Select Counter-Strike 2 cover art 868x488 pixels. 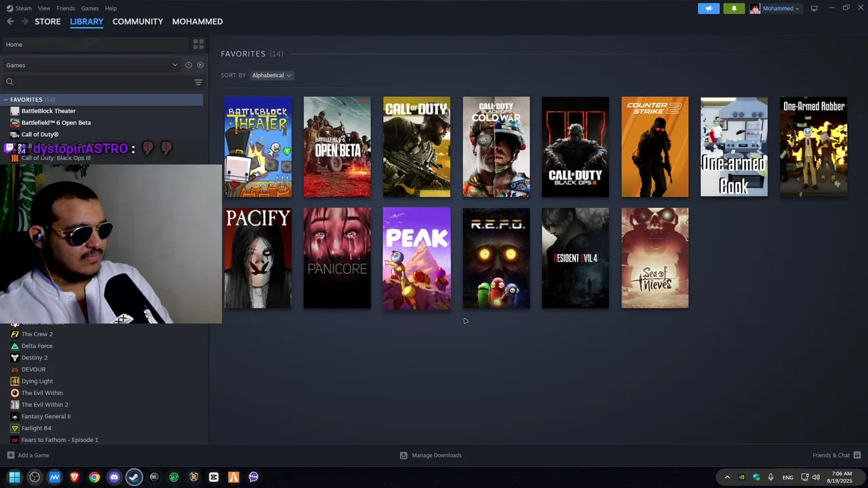click(654, 147)
